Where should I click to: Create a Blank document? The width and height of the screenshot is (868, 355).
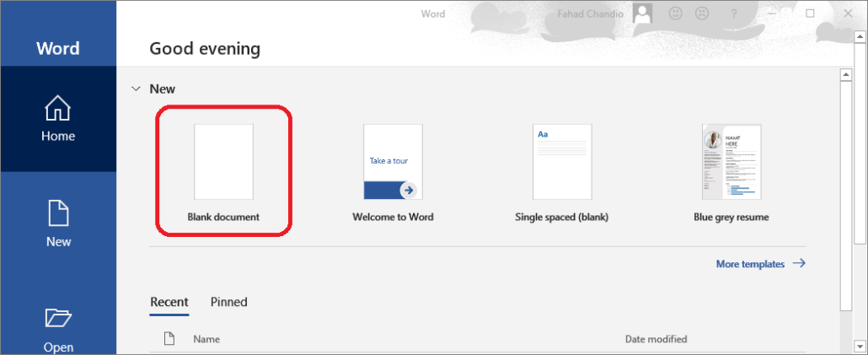[223, 172]
